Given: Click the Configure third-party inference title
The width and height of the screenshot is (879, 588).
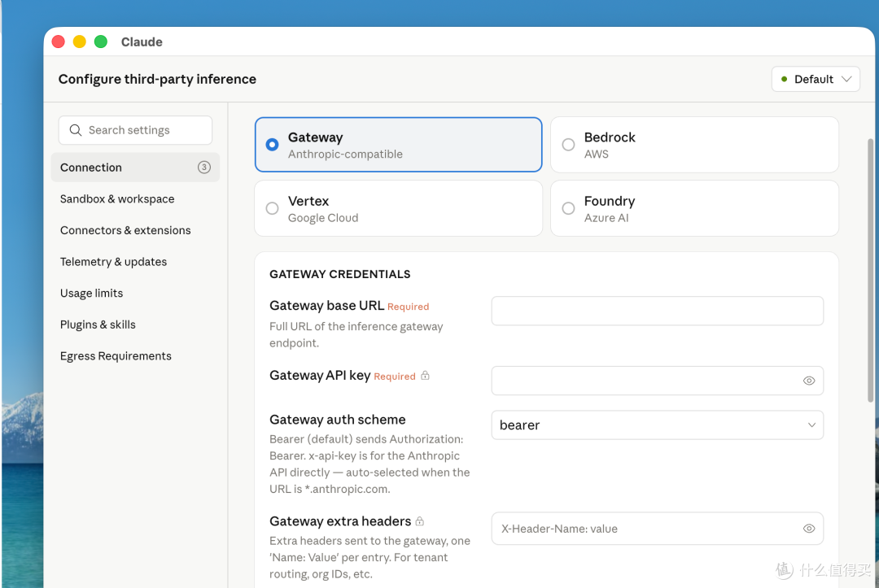Looking at the screenshot, I should click(x=157, y=79).
